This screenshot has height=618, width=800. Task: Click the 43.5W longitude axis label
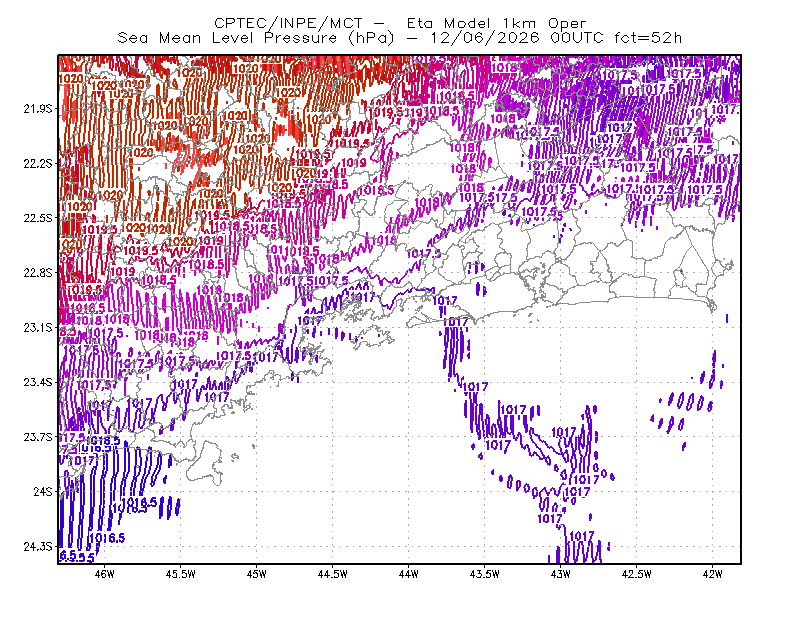pos(485,574)
